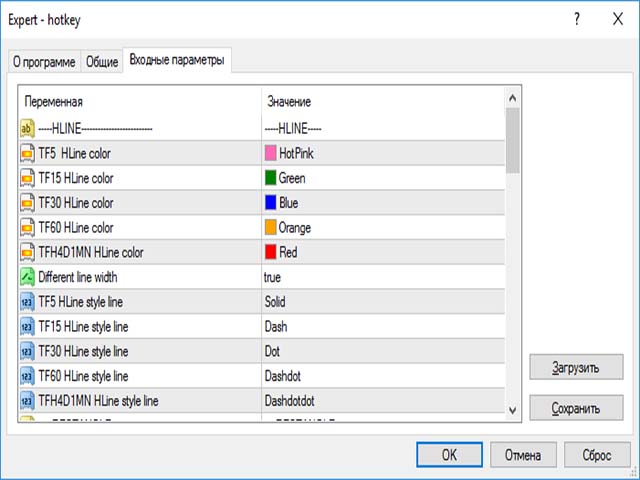Screen dimensions: 640x480
Task: Switch to the Общие tab
Action: tap(101, 62)
